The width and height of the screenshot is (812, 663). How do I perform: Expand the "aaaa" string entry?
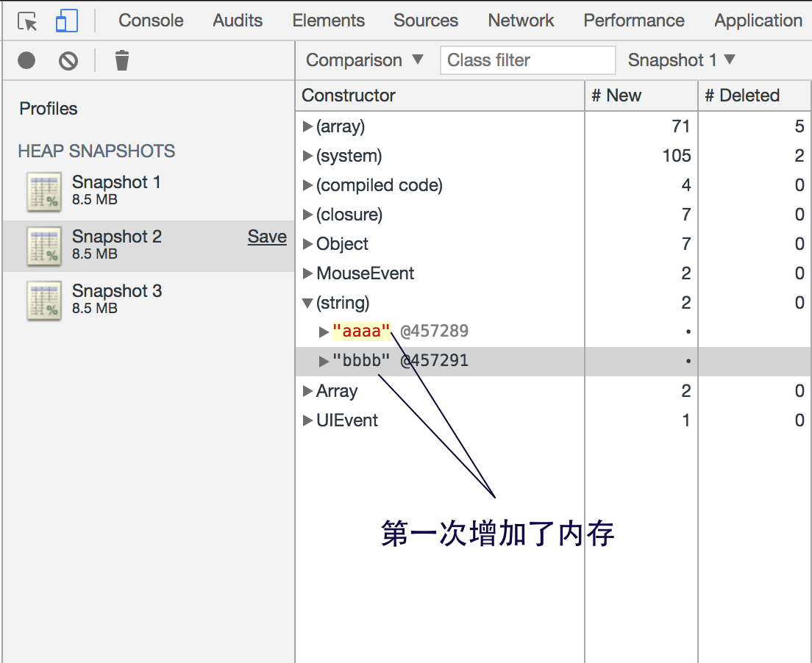point(324,331)
